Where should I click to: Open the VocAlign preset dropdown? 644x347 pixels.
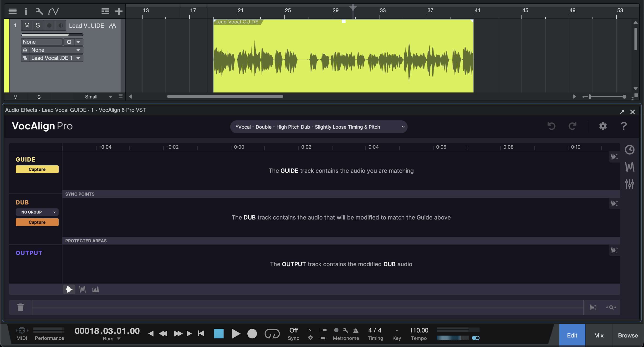point(318,127)
